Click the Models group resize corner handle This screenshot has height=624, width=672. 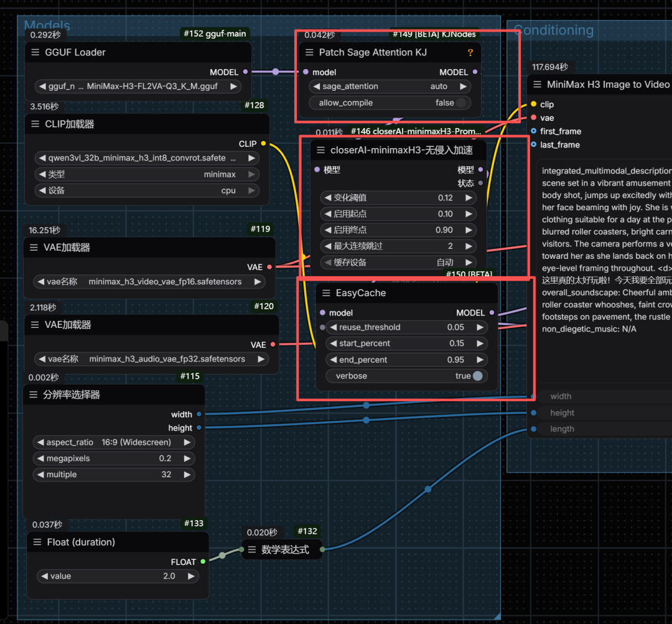tap(497, 616)
